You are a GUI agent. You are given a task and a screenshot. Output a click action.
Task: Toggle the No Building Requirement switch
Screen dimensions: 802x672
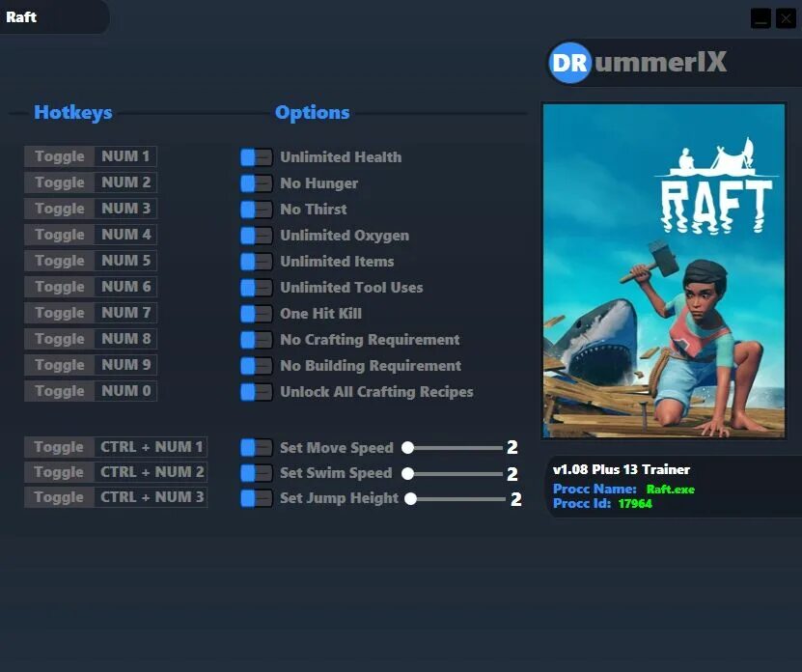point(257,366)
